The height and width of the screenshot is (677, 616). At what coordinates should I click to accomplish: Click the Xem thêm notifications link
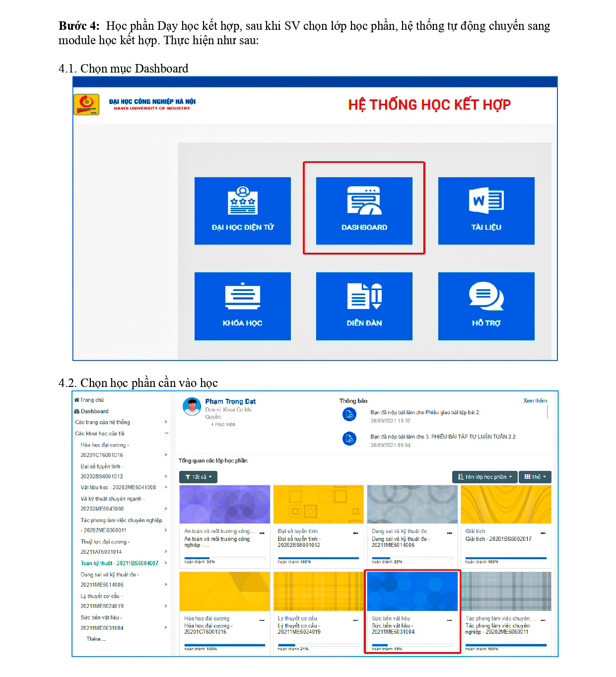[535, 400]
